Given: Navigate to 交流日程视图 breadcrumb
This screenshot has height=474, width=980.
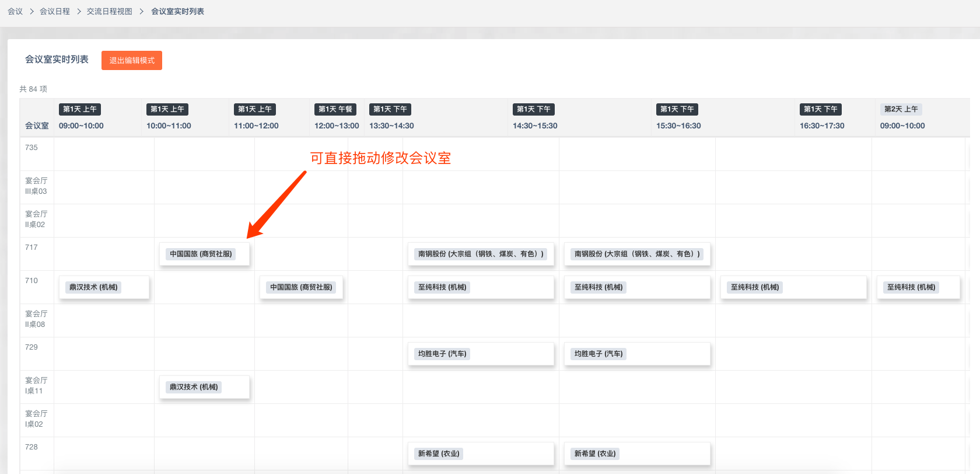Looking at the screenshot, I should 110,11.
